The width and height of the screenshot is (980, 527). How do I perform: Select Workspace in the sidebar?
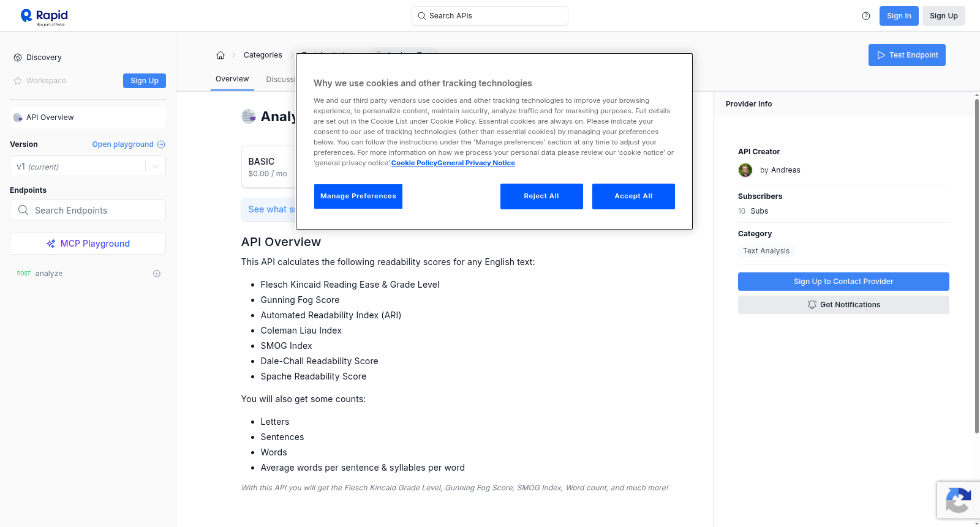[46, 81]
